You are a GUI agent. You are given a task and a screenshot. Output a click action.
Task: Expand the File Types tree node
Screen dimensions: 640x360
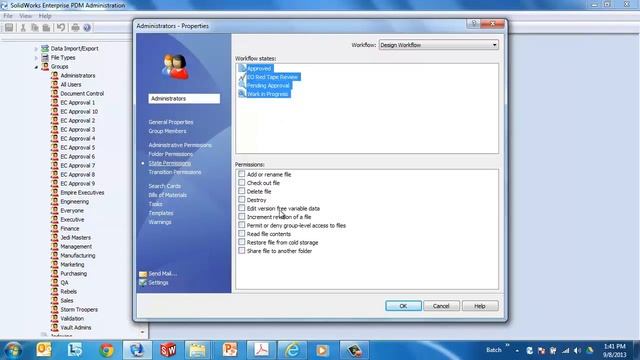point(36,58)
